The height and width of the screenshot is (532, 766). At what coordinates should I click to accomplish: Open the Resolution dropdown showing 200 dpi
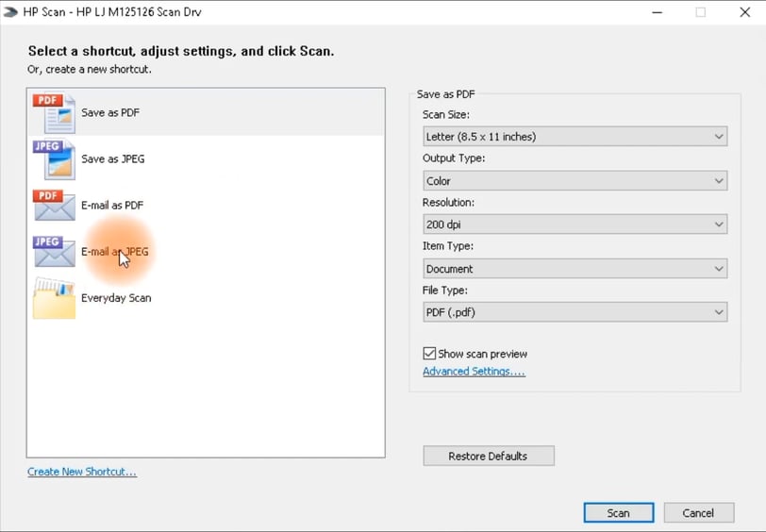pos(575,224)
